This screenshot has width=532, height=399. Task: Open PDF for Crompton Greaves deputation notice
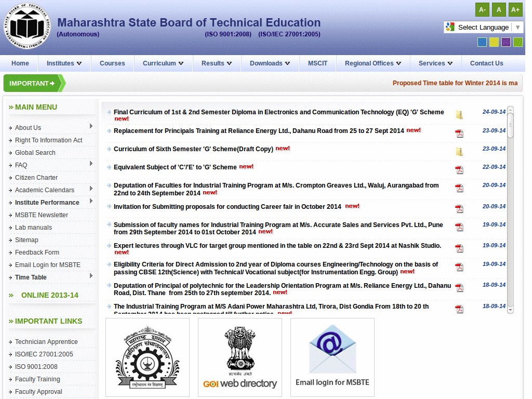(x=459, y=188)
